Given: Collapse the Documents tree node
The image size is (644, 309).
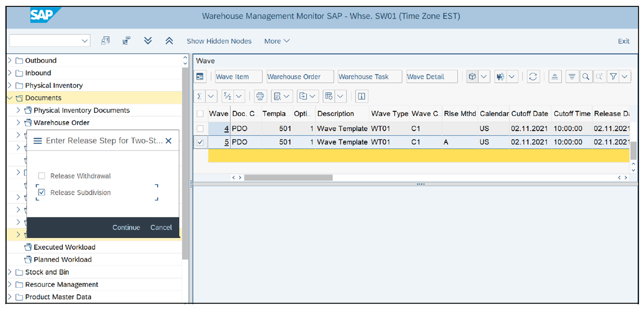Looking at the screenshot, I should coord(10,98).
